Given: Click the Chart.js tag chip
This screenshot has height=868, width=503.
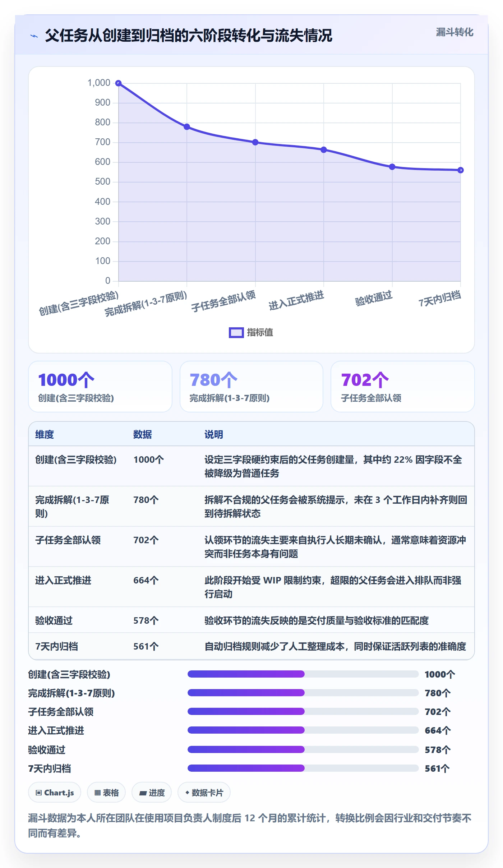Looking at the screenshot, I should point(55,792).
